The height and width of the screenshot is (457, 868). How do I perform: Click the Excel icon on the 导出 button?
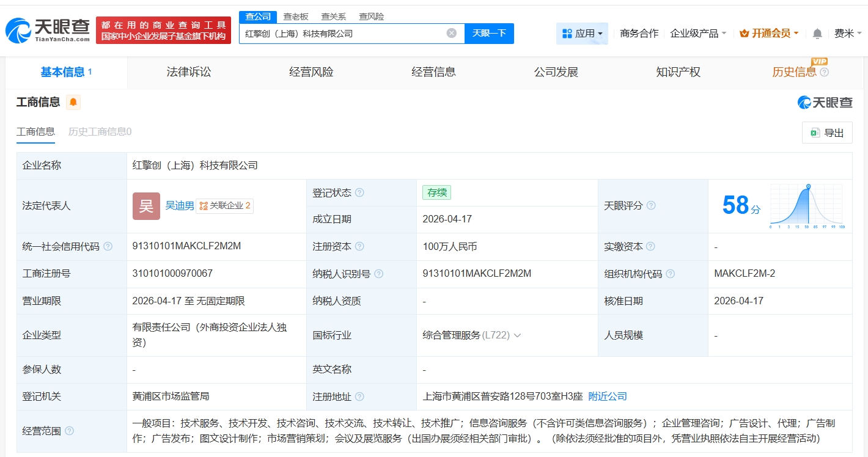(816, 133)
